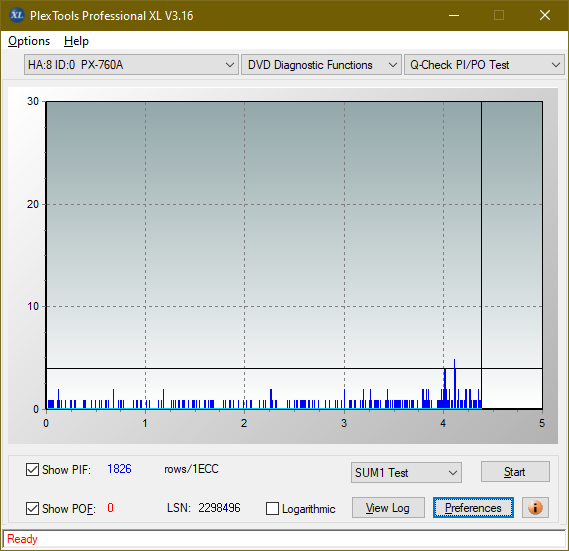This screenshot has width=569, height=551.
Task: Start the PI/PO test
Action: (515, 472)
